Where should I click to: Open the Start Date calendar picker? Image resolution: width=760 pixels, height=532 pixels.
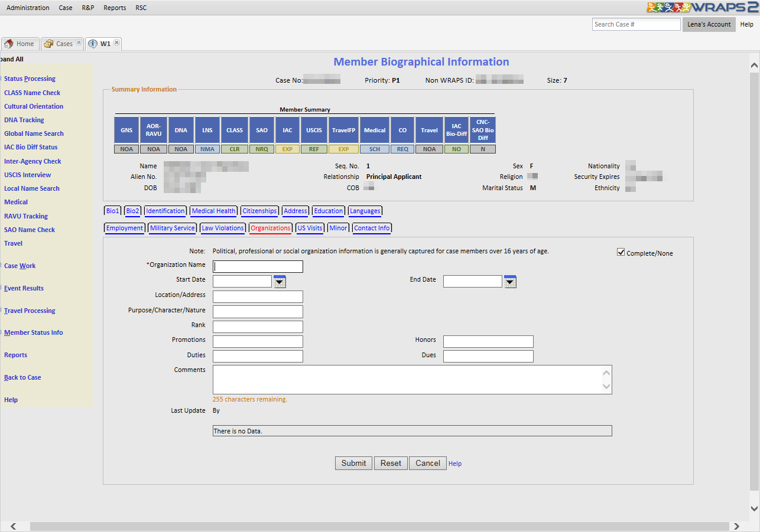coord(280,282)
